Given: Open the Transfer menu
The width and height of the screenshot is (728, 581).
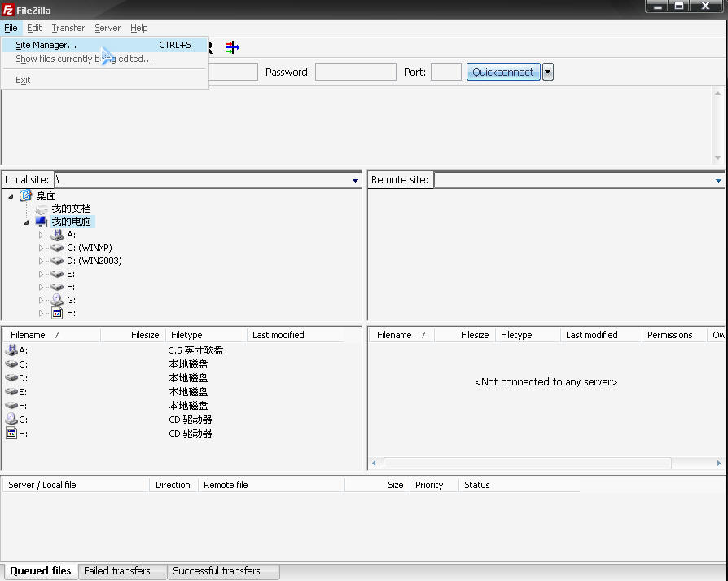Looking at the screenshot, I should [68, 28].
